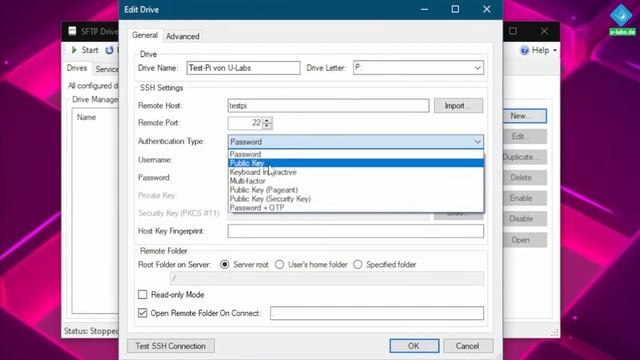Click the Cancel button
The height and width of the screenshot is (360, 640).
[468, 346]
